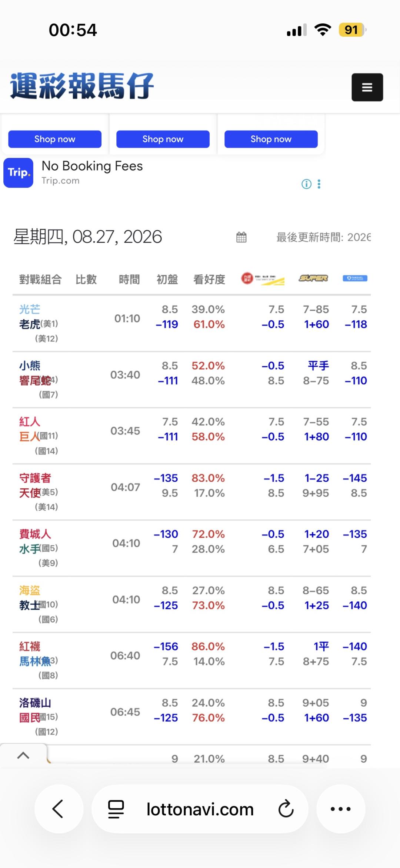Select the 看好度 column header
The height and width of the screenshot is (868, 400).
pyautogui.click(x=209, y=279)
